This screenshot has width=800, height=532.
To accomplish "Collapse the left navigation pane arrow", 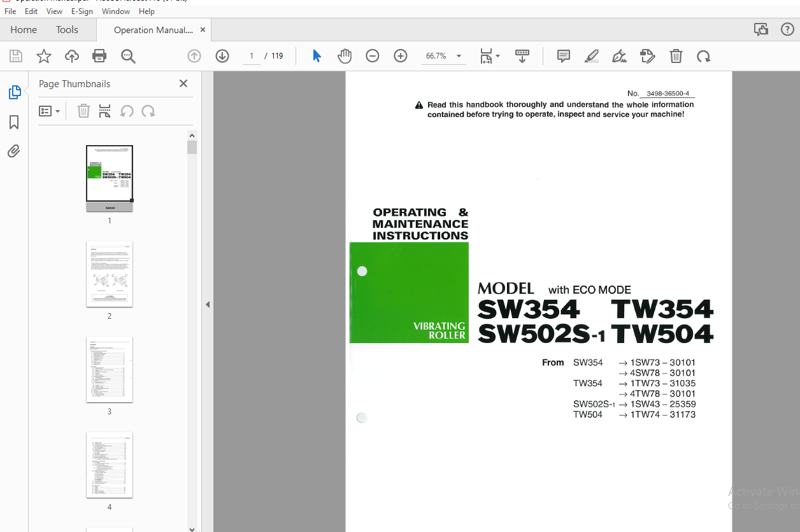I will point(208,305).
